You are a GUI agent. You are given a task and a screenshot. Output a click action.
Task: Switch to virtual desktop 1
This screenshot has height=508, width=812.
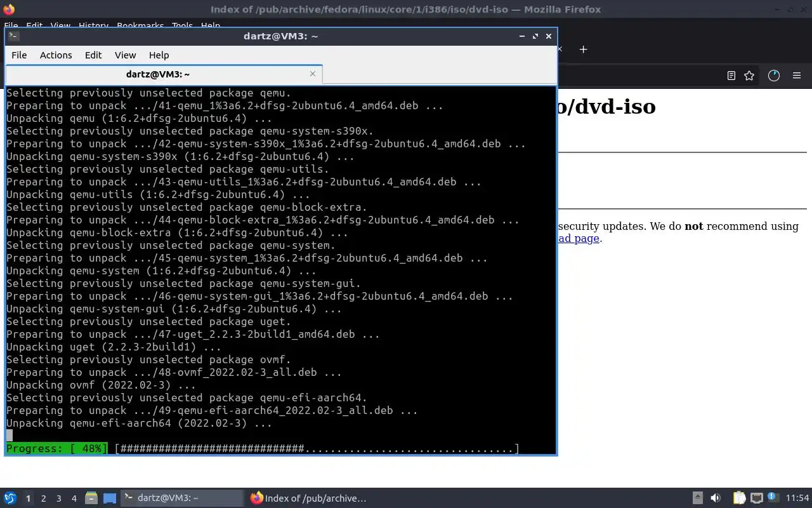click(x=28, y=498)
